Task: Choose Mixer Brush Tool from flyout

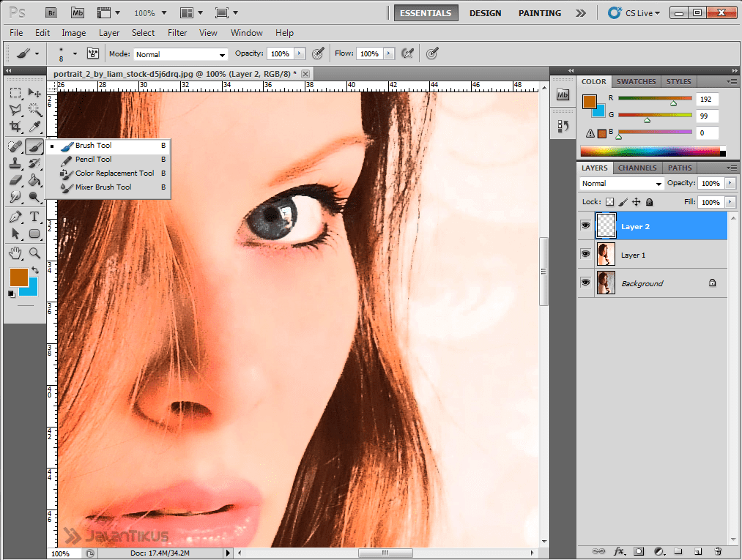Action: click(x=108, y=187)
